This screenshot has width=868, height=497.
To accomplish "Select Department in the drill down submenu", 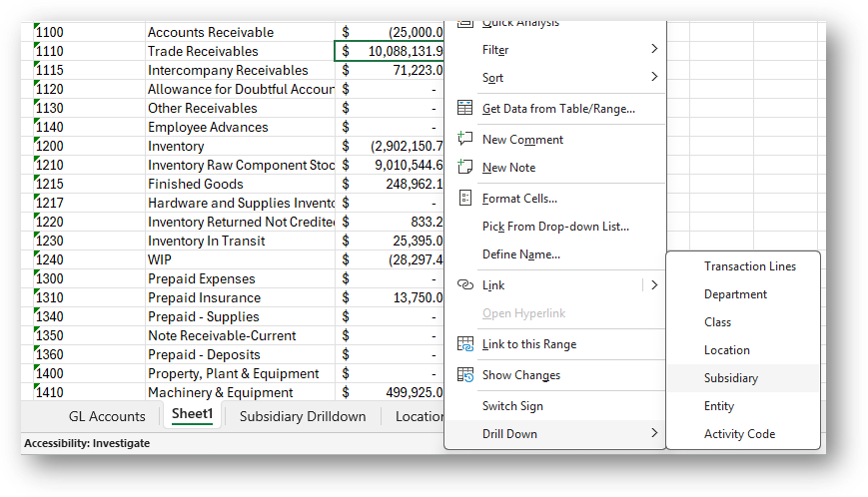I will [x=735, y=294].
